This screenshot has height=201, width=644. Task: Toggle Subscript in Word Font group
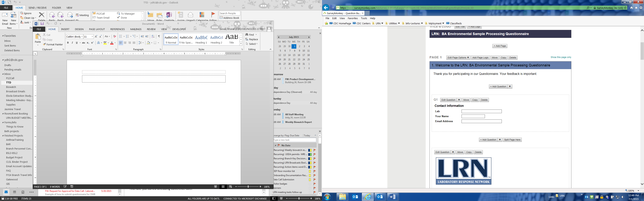pos(88,43)
